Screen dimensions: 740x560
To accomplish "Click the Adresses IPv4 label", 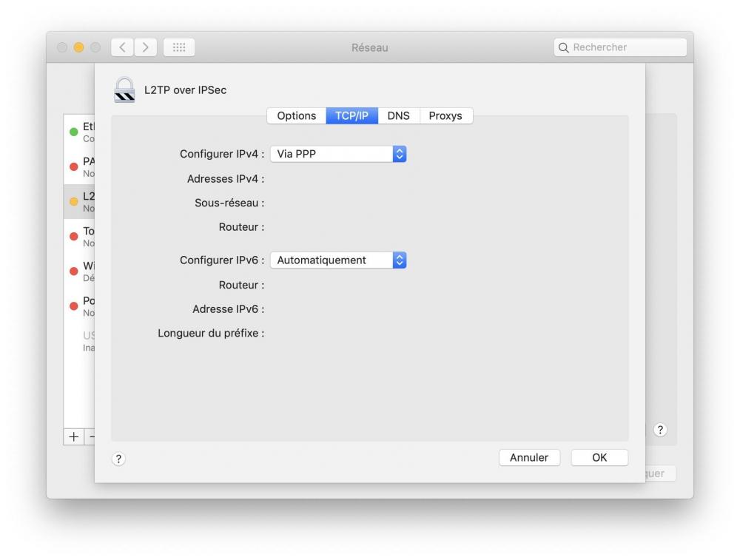I will (226, 179).
